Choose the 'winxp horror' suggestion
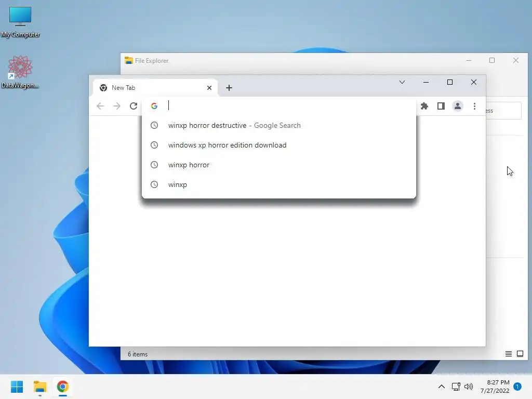This screenshot has height=399, width=532. click(x=279, y=165)
